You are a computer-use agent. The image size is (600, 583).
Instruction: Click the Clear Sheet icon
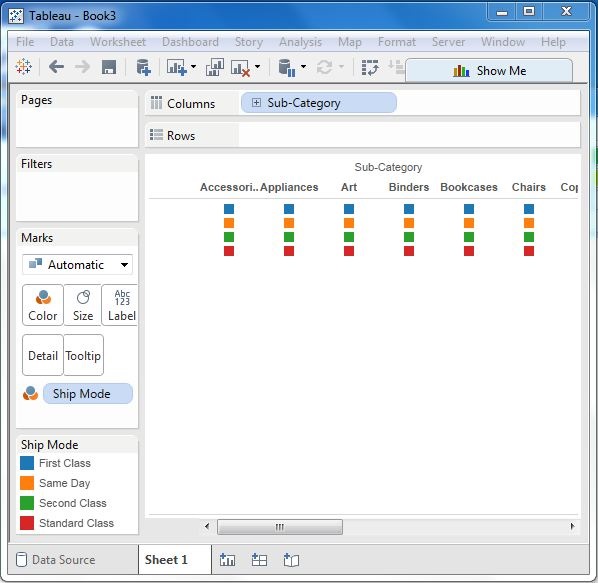point(240,67)
